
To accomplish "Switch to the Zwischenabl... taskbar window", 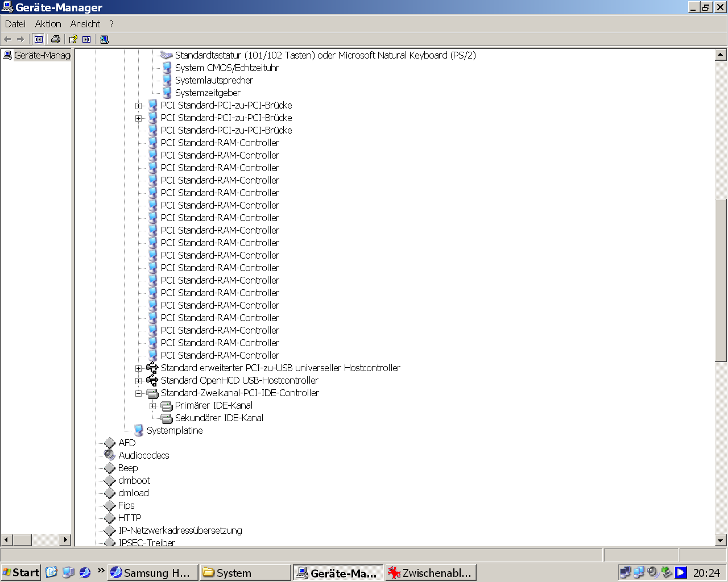I will pos(431,572).
